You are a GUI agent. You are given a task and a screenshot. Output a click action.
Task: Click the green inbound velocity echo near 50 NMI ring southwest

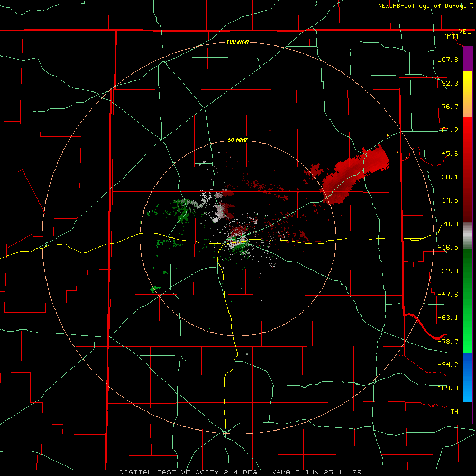point(155,289)
